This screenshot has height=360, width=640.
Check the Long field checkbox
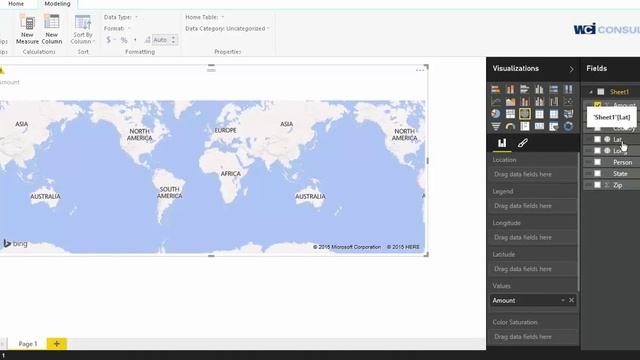click(598, 151)
